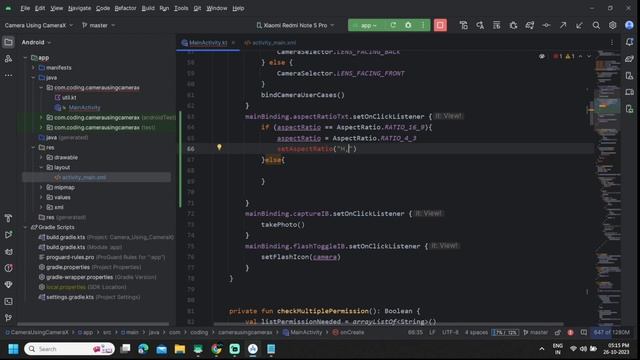Open Notifications bell icon in right sidebar
Image resolution: width=640 pixels, height=360 pixels.
[629, 42]
